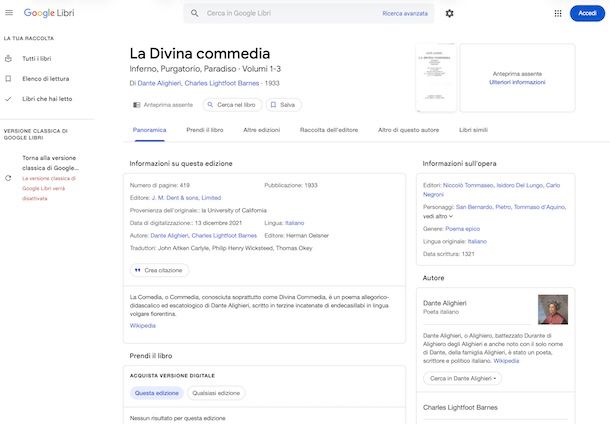The width and height of the screenshot is (610, 424).
Task: Select the Questa edizione chip
Action: pyautogui.click(x=157, y=393)
